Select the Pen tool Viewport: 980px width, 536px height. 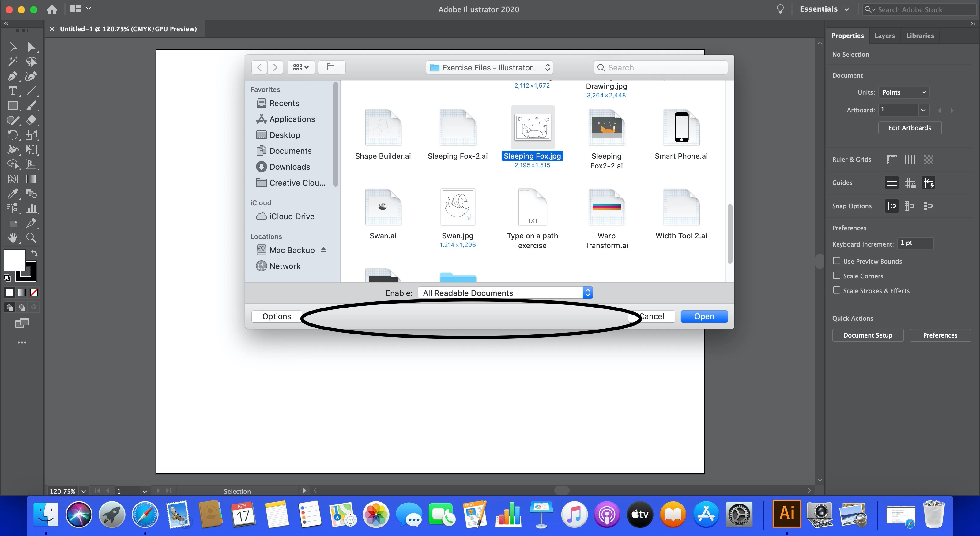(12, 76)
